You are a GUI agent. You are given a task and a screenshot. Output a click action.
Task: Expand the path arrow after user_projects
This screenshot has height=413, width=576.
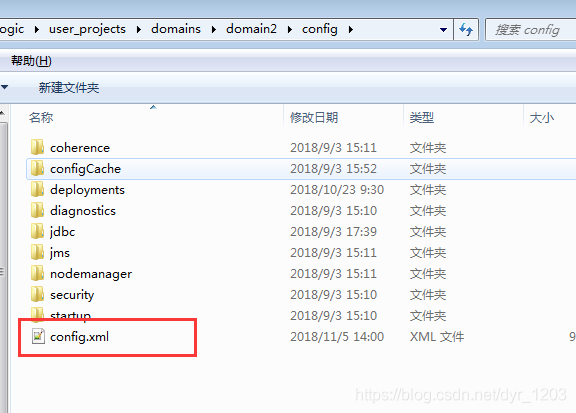click(x=138, y=29)
